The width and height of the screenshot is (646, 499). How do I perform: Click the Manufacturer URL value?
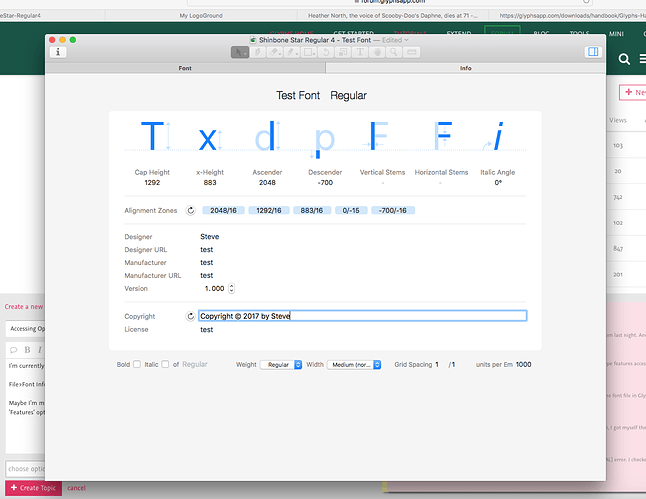pos(207,275)
